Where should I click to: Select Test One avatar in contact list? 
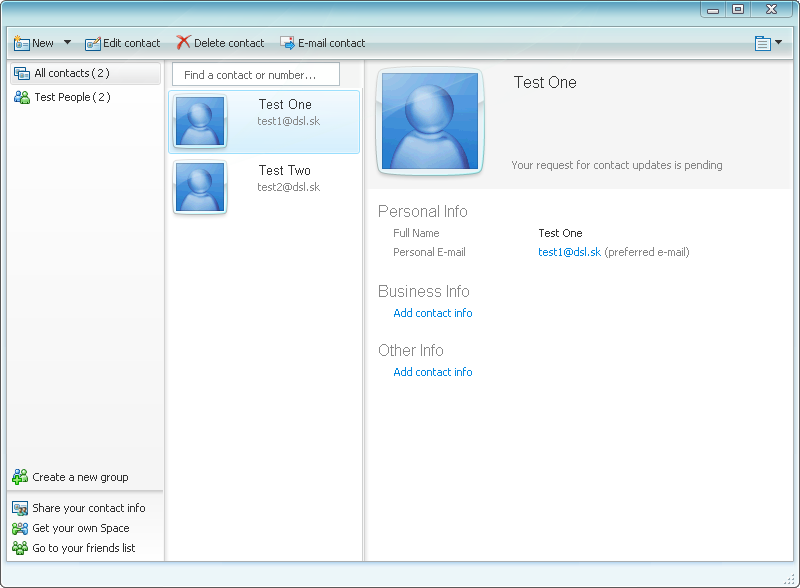[200, 121]
